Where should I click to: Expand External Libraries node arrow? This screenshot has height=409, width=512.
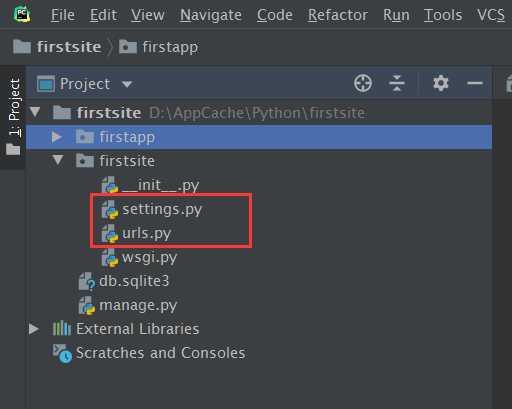pyautogui.click(x=34, y=329)
